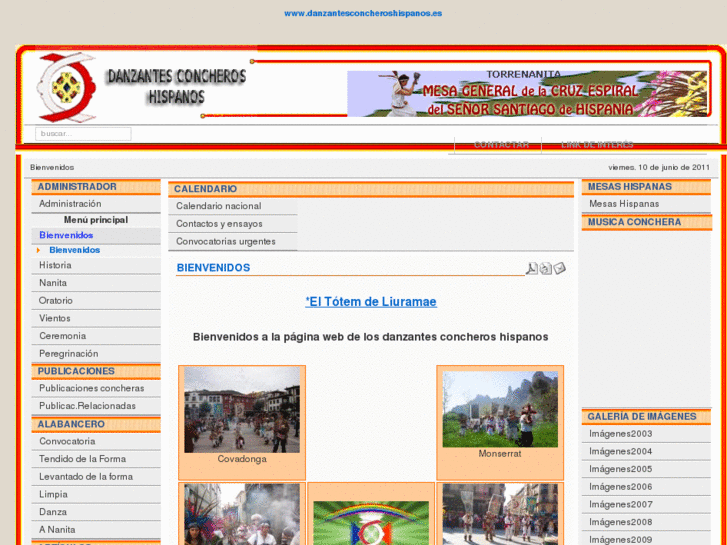Open Tendido de la Forma
727x545 pixels.
[x=96, y=459]
